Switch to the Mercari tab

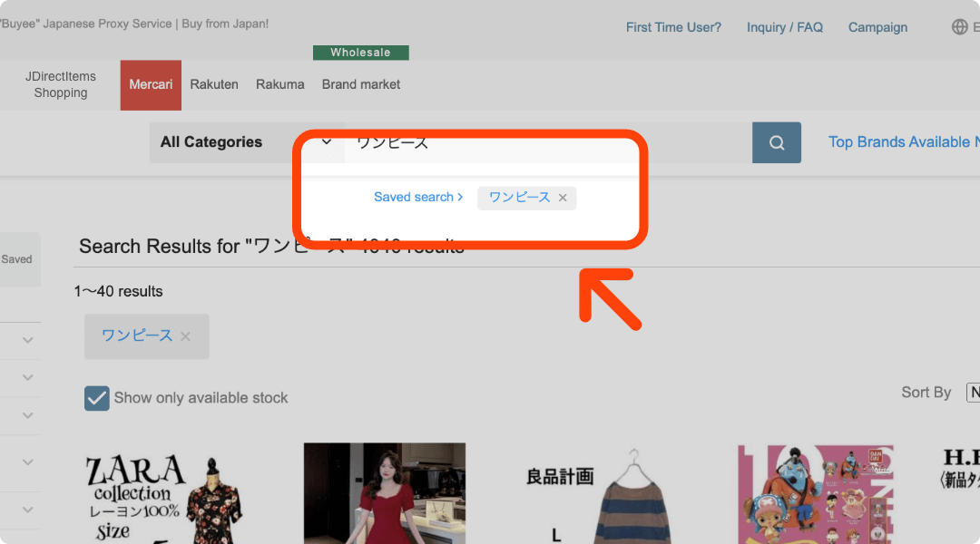pyautogui.click(x=151, y=85)
